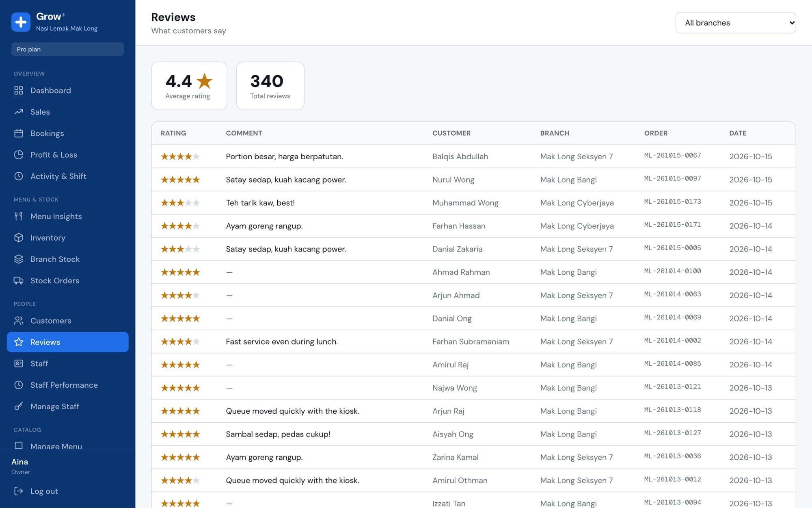Screen dimensions: 812x508
Task: Click the star rating in Nurul Wong's row
Action: point(180,180)
